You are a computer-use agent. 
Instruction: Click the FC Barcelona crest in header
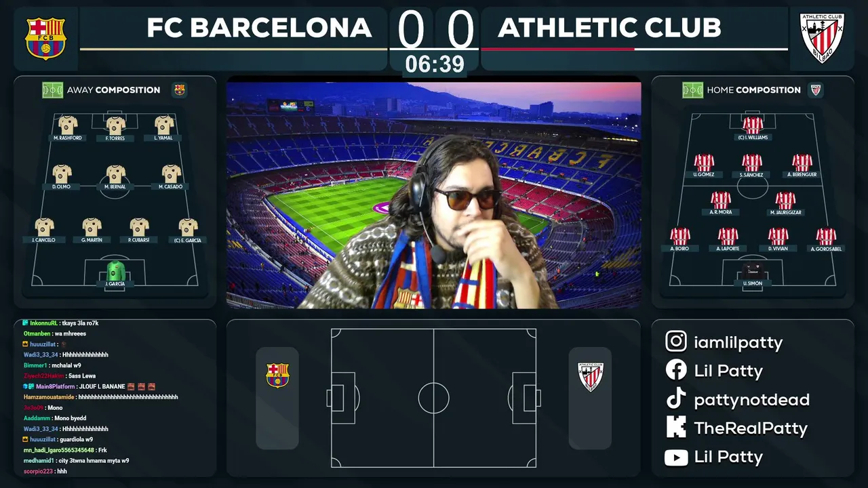(45, 38)
